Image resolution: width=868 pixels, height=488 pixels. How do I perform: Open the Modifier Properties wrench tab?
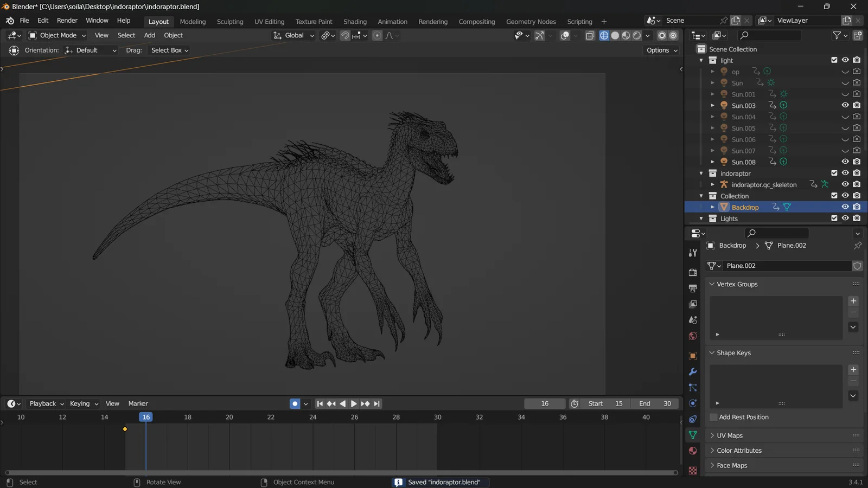(693, 371)
